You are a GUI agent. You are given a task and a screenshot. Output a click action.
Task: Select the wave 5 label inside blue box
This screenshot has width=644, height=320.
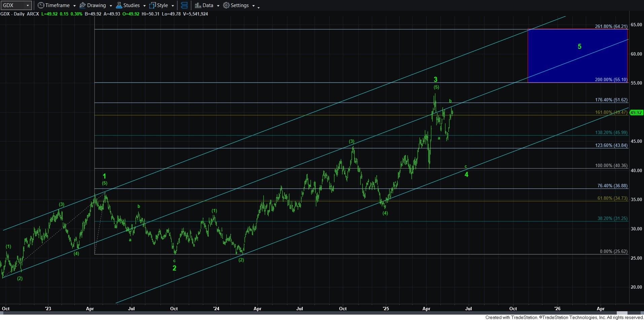[579, 46]
